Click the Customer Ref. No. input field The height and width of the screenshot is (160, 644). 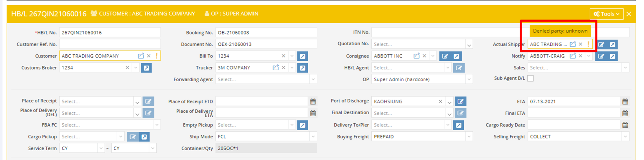tap(110, 44)
